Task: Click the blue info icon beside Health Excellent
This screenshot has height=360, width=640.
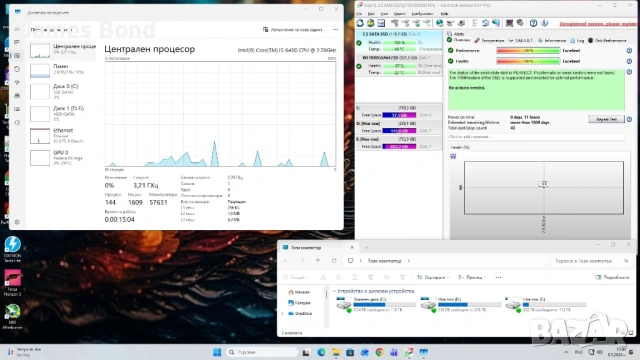Action: point(629,61)
